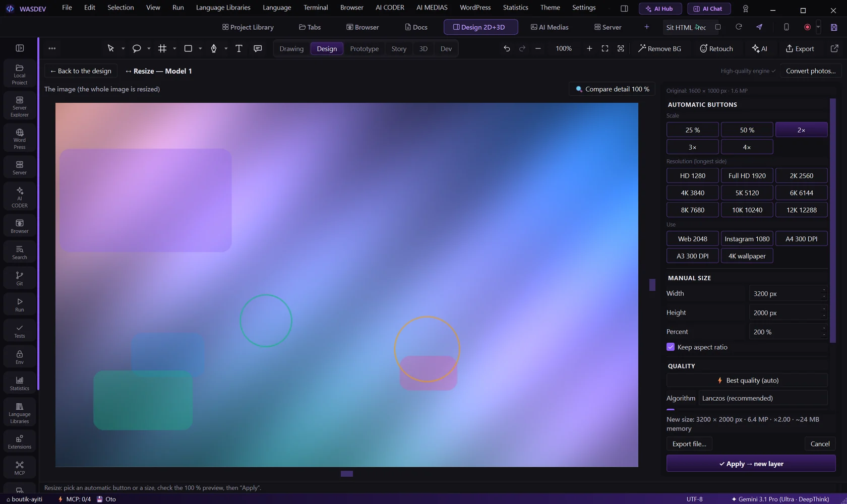Screen dimensions: 847x504
Task: Click the save disk icon
Action: (x=834, y=27)
